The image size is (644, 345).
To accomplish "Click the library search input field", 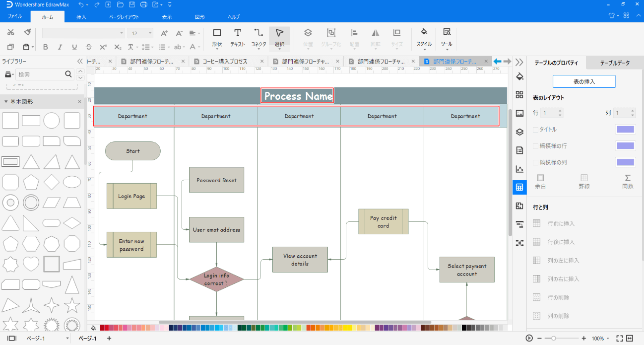I will (40, 74).
